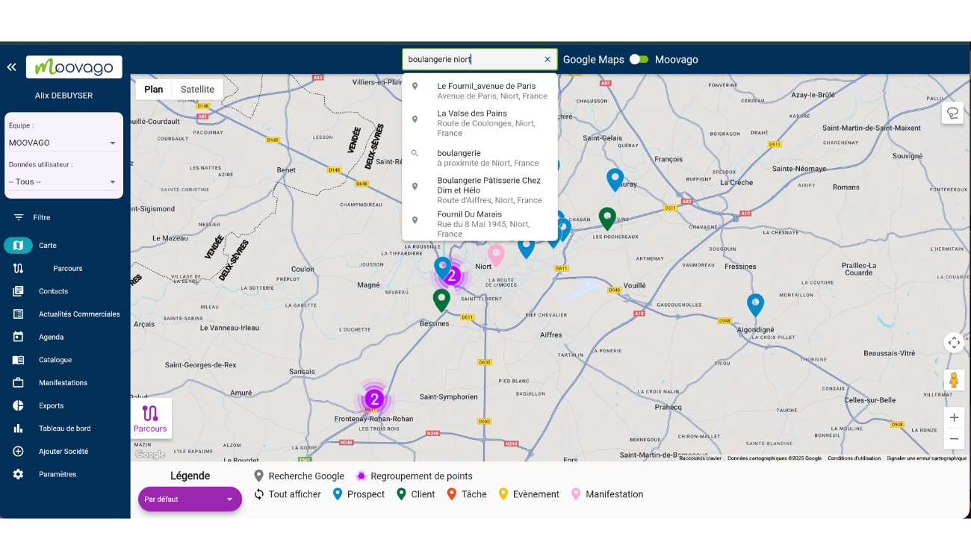Click the purple Parcours map button
Screen dimensions: 971x560
[x=150, y=418]
